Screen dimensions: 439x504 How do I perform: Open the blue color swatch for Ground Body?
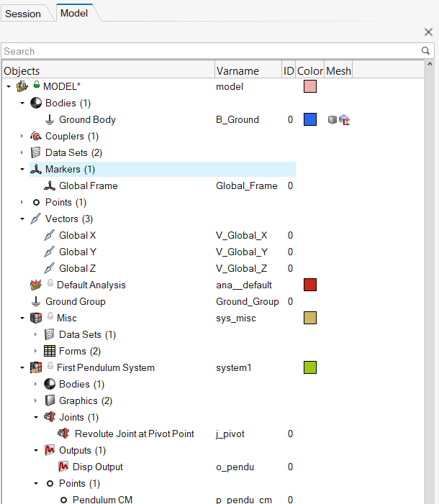(x=310, y=120)
